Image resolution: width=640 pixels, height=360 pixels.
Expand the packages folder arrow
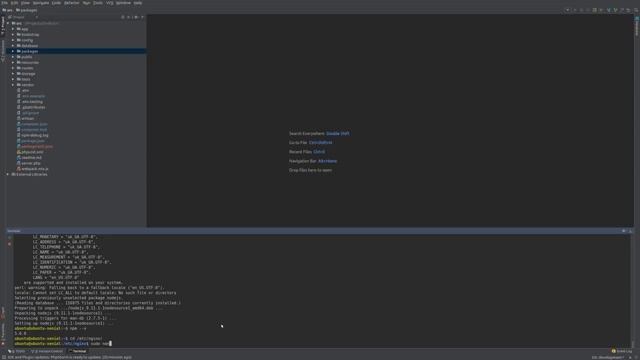click(x=13, y=51)
